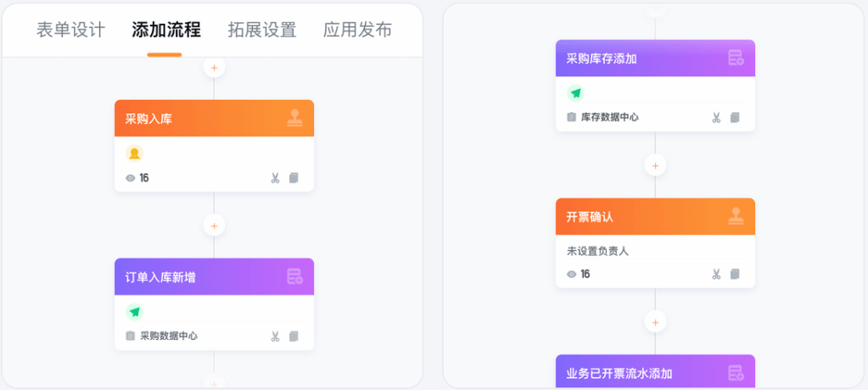Click the copy icon on 采购库存添加 node

(735, 118)
